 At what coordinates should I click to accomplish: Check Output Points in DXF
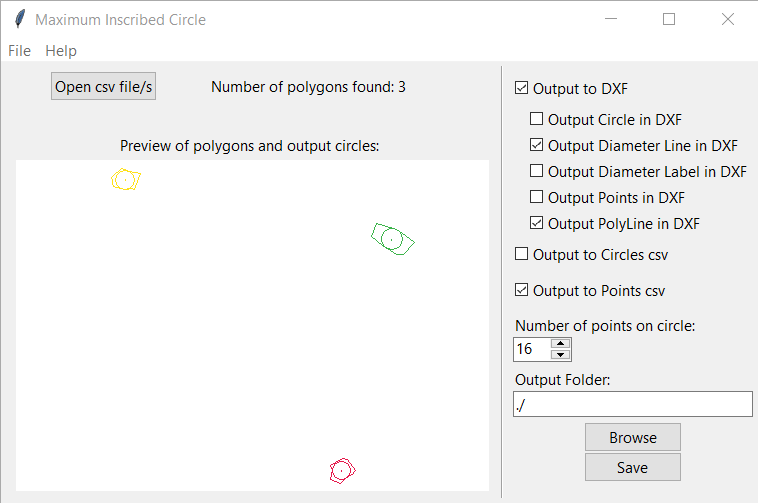click(536, 197)
